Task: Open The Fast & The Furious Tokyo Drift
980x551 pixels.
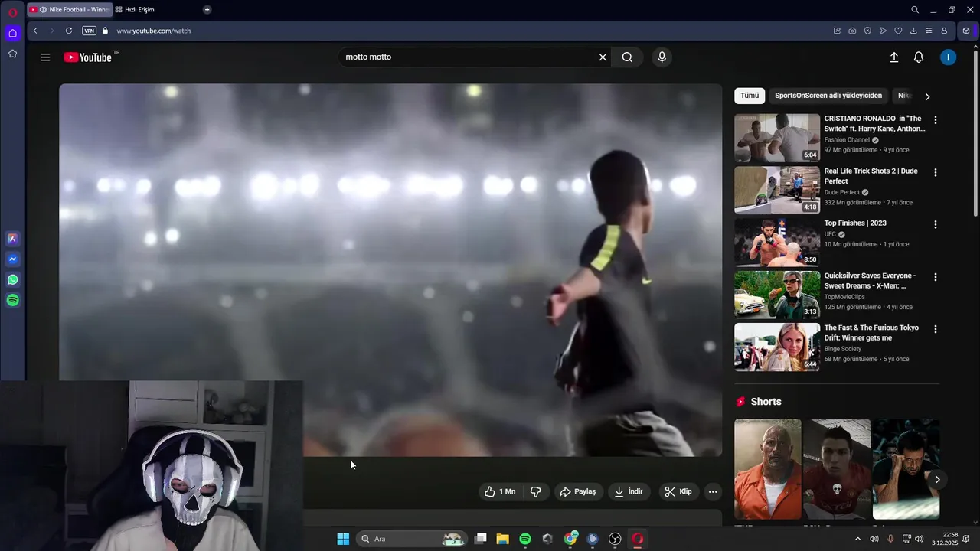Action: tap(871, 333)
